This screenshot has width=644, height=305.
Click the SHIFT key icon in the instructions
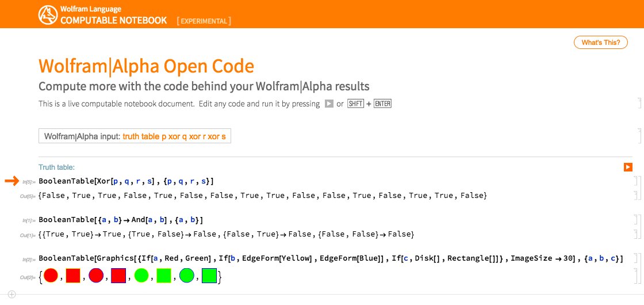(356, 104)
